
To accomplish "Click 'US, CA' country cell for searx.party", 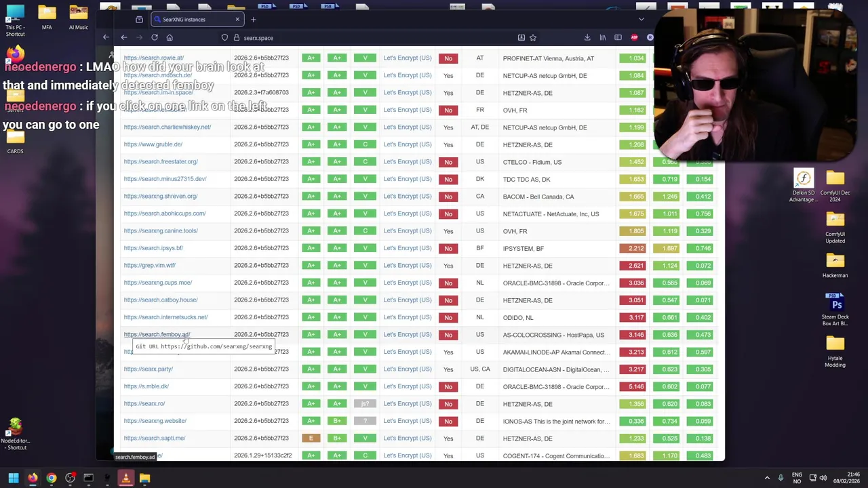I will 480,369.
